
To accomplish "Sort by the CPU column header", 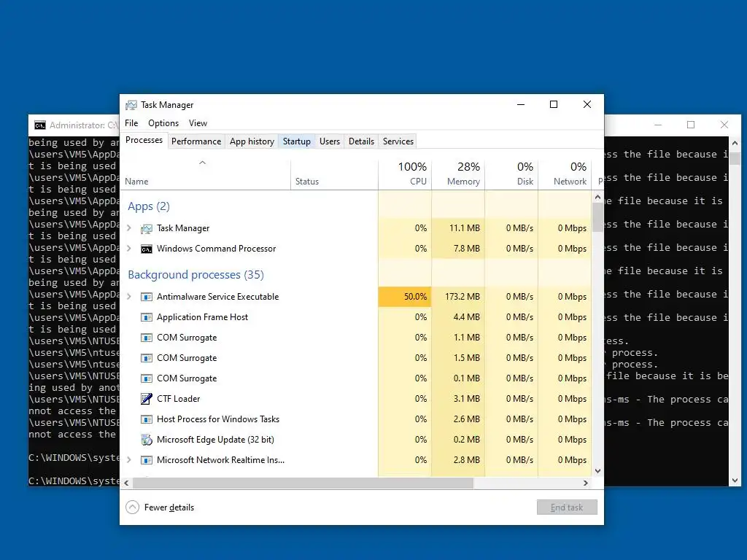I will coord(405,174).
